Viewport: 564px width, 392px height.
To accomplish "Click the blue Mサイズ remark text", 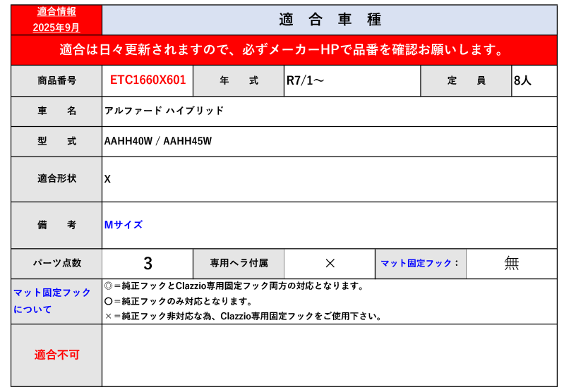I will pyautogui.click(x=124, y=225).
